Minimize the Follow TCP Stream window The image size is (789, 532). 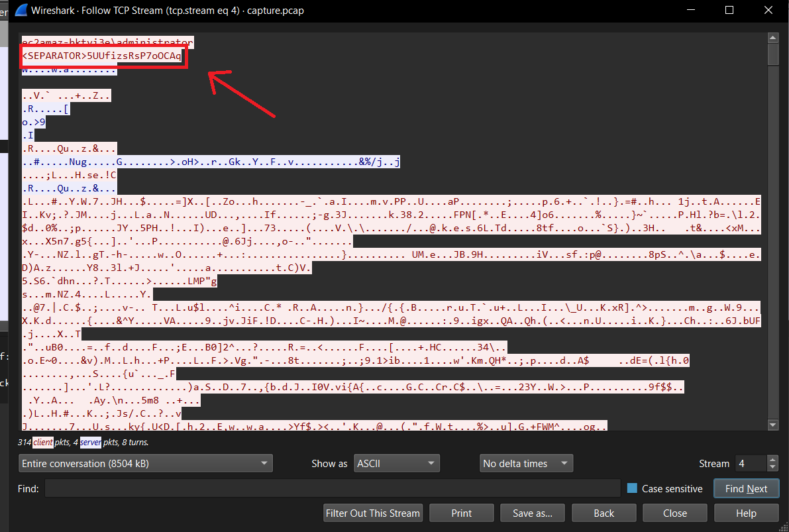pos(692,11)
